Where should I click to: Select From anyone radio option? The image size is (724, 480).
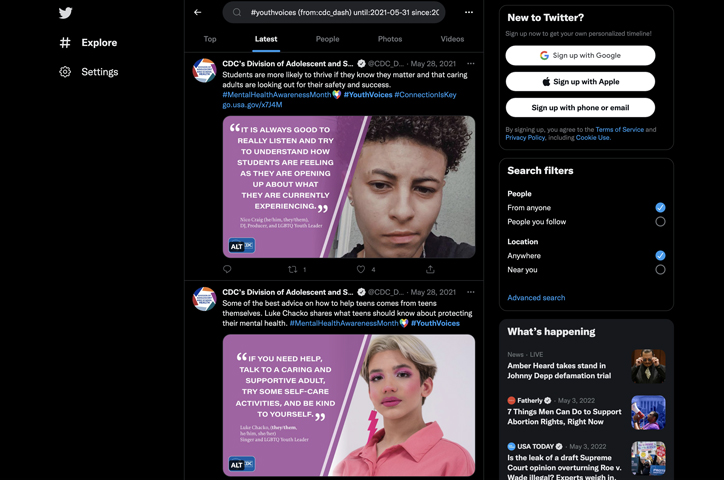660,208
